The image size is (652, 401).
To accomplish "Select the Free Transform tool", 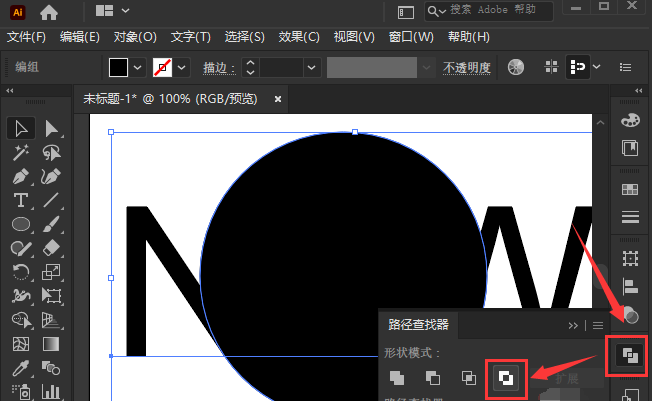I will (x=51, y=296).
